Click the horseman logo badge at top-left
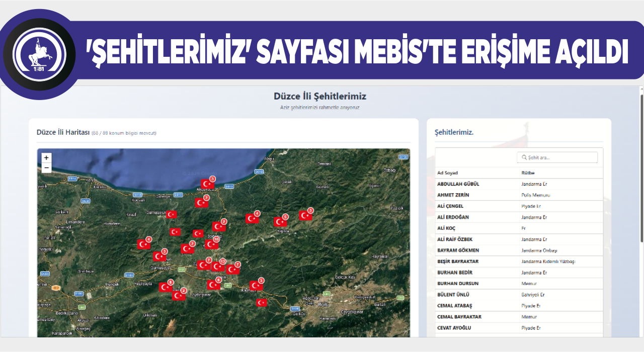The height and width of the screenshot is (352, 644). point(39,54)
